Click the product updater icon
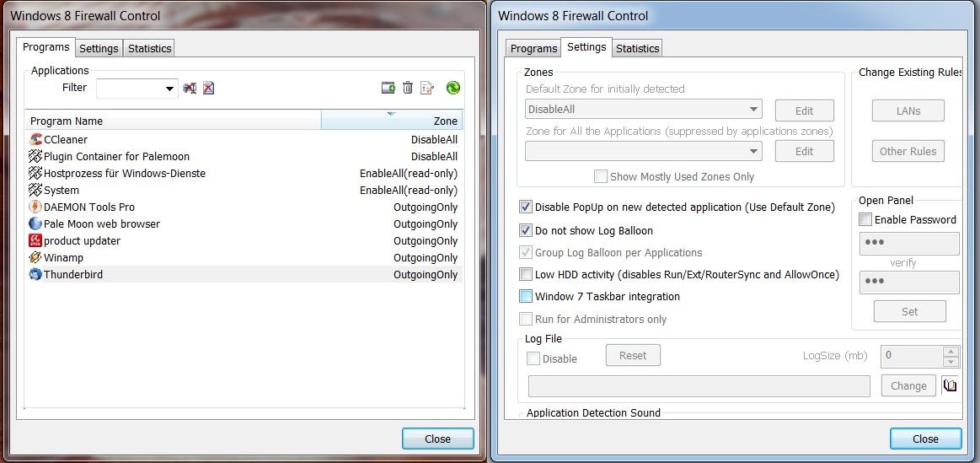 [35, 241]
